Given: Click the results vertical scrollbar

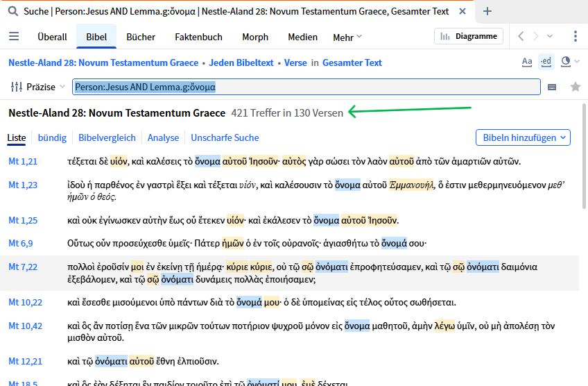Looking at the screenshot, I should coord(585,156).
